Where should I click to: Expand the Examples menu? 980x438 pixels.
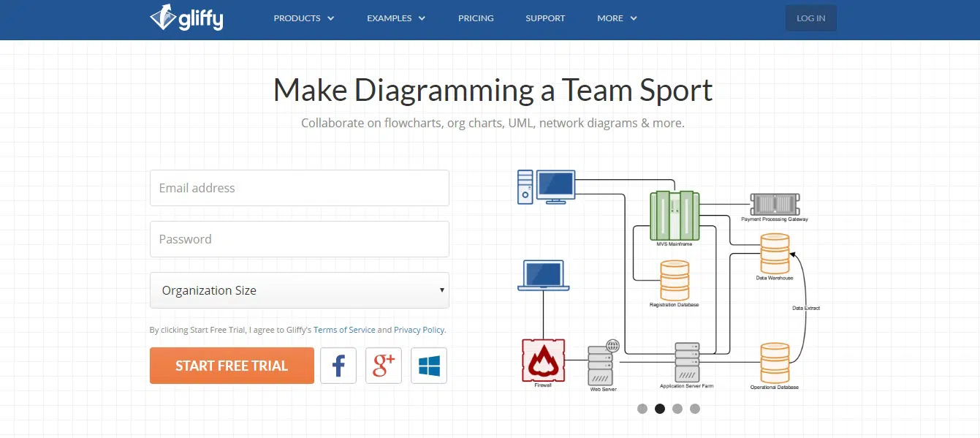396,18
